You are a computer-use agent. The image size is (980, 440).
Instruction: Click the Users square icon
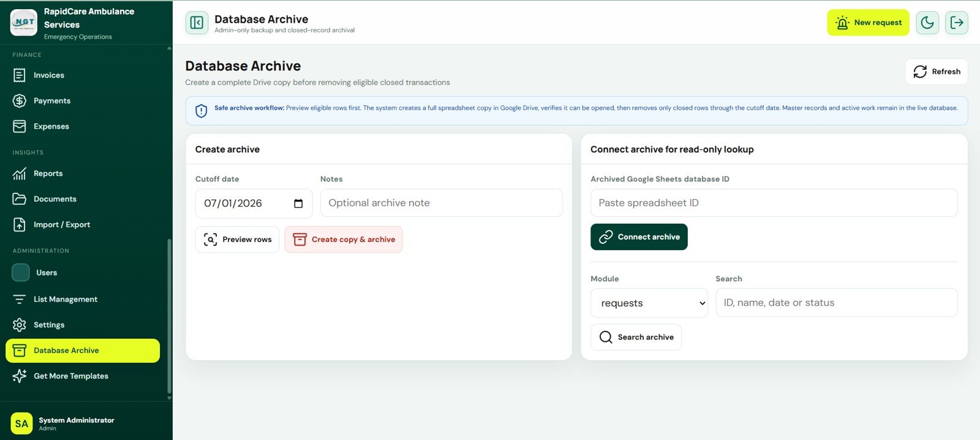[x=21, y=273]
